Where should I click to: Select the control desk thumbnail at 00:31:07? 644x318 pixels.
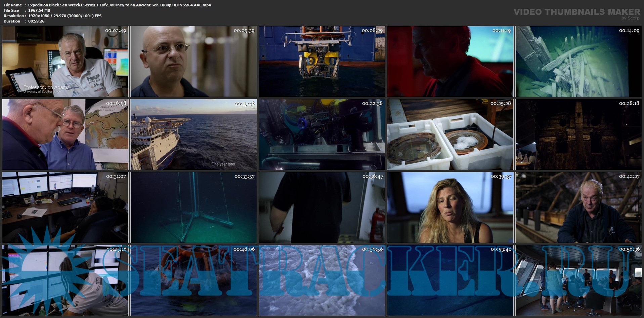(x=65, y=207)
